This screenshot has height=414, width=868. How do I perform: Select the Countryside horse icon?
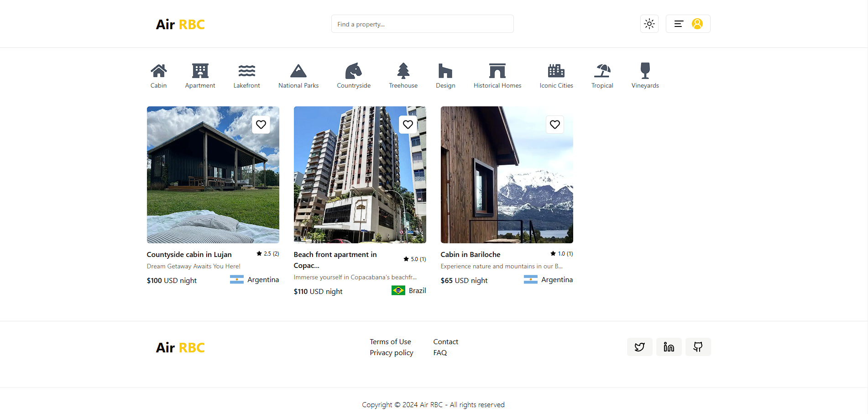(x=353, y=71)
